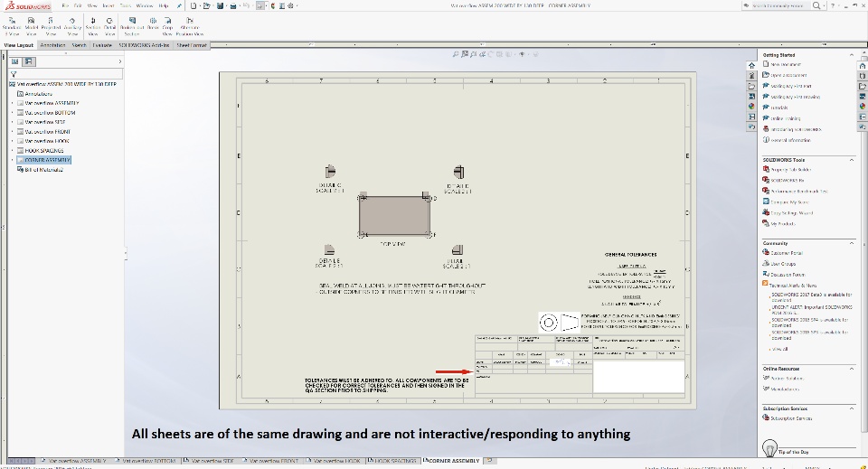The width and height of the screenshot is (868, 469).
Task: Expand the Vat overflow HOOK sheet node
Action: pos(12,141)
